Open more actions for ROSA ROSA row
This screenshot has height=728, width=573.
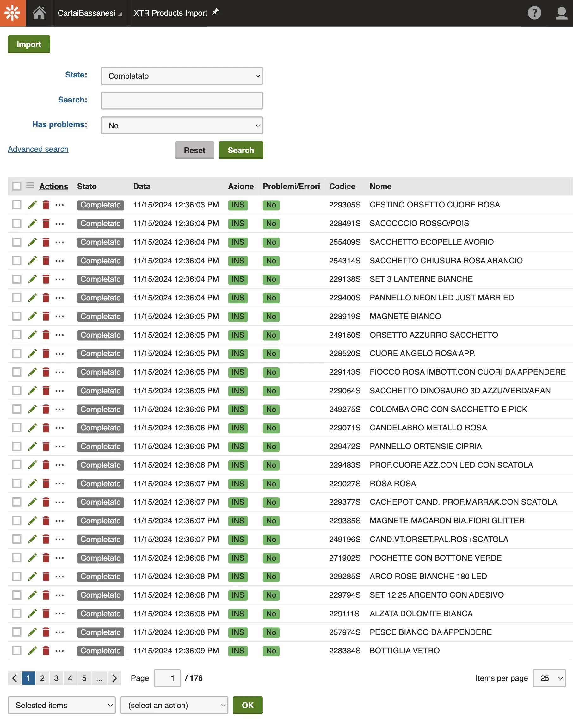point(60,484)
